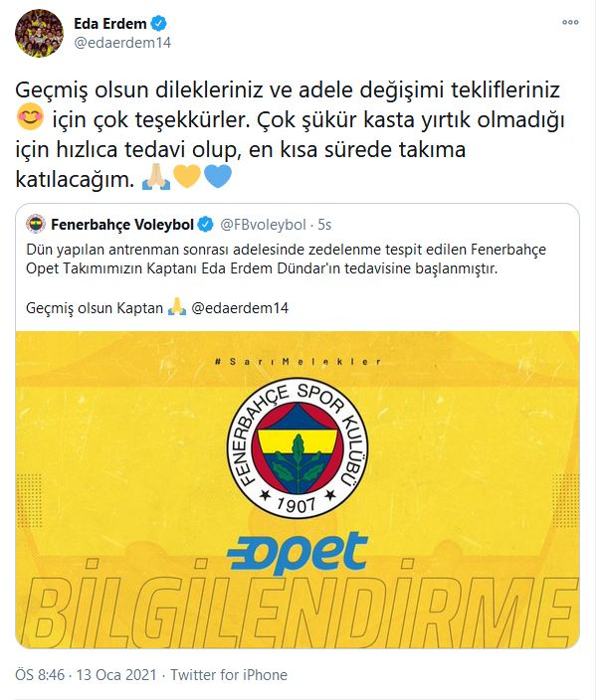Click Eda Erdem's blue verified badge
Screen dimensions: 605x700
coord(158,23)
